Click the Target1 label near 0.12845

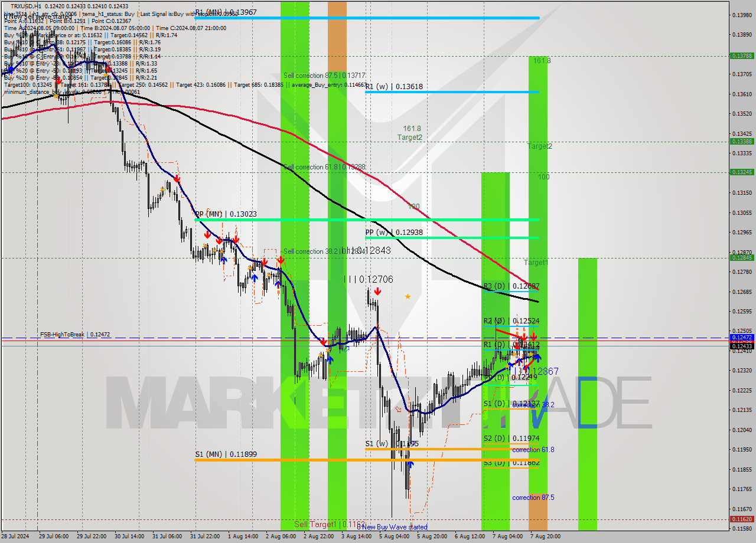tap(536, 262)
